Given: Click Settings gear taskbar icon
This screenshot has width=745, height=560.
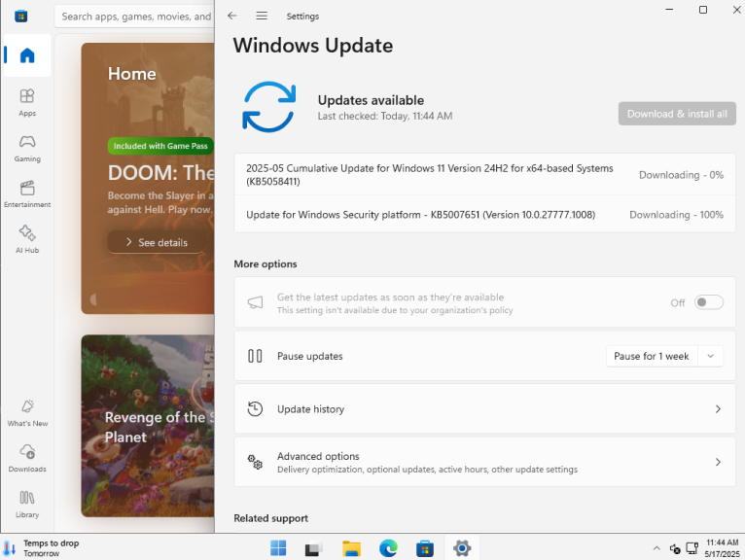Looking at the screenshot, I should [x=462, y=548].
